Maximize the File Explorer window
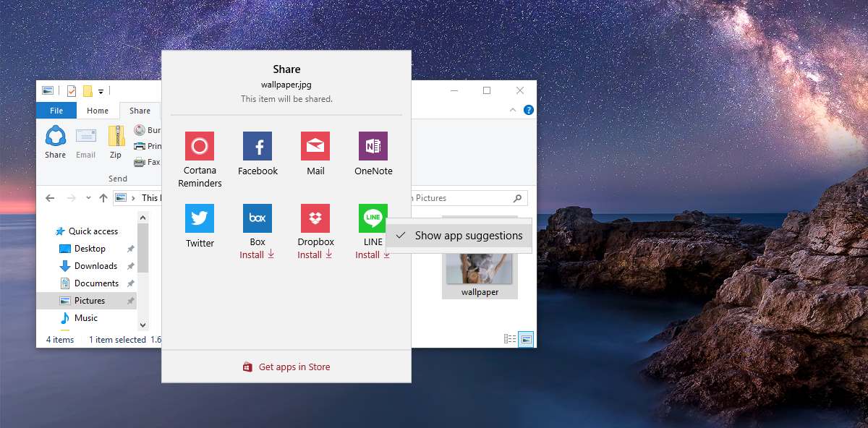Image resolution: width=868 pixels, height=428 pixels. pos(487,90)
